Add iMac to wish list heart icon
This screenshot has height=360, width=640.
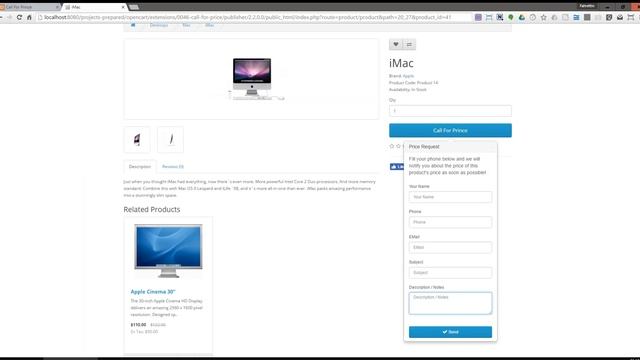[396, 44]
